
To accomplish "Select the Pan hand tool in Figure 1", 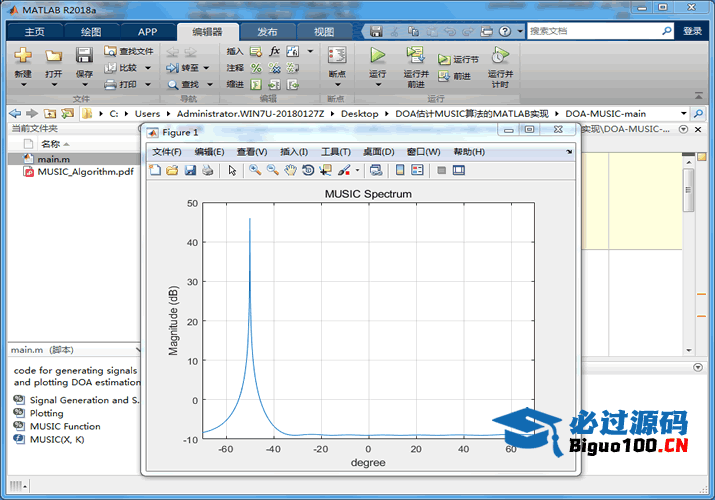I will [x=290, y=170].
